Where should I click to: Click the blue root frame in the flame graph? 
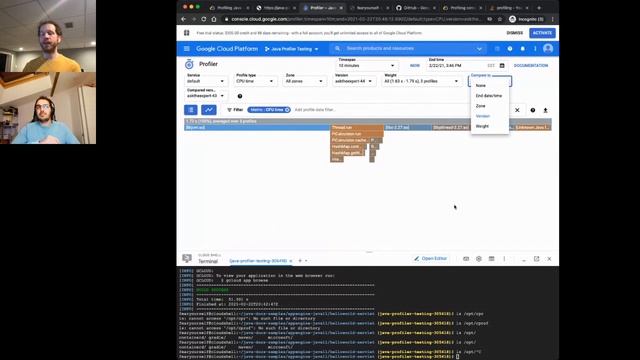pos(257,128)
